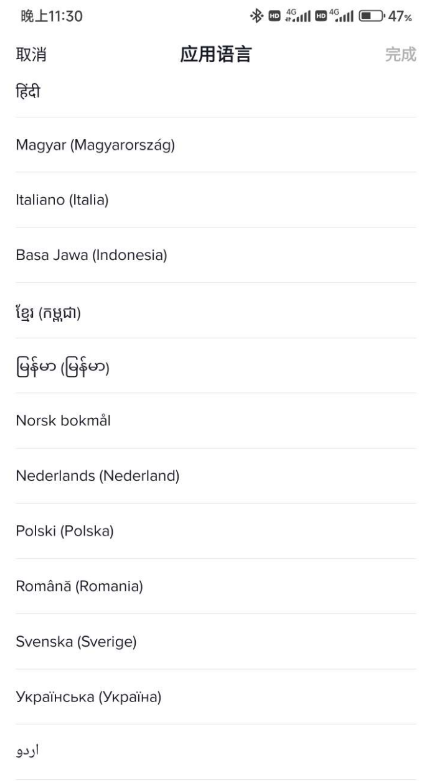The width and height of the screenshot is (428, 781).
Task: Select Polski (Polska) language
Action: (x=216, y=531)
